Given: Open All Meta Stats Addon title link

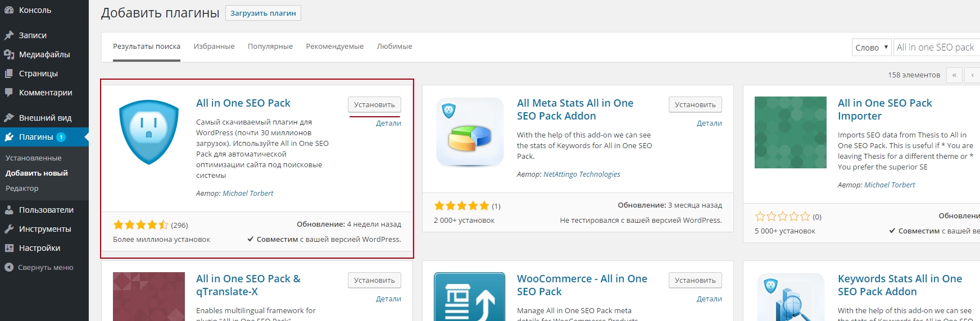Looking at the screenshot, I should (x=575, y=109).
